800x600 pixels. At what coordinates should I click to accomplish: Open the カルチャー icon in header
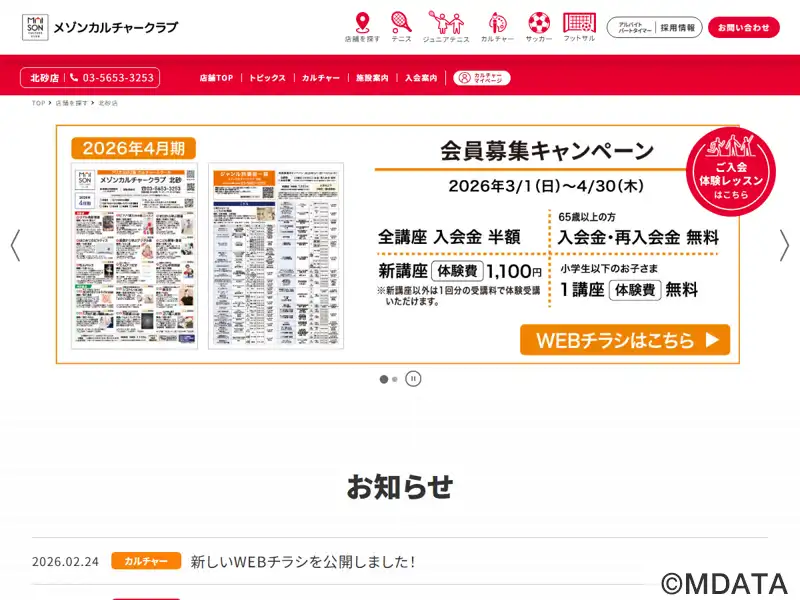click(497, 24)
